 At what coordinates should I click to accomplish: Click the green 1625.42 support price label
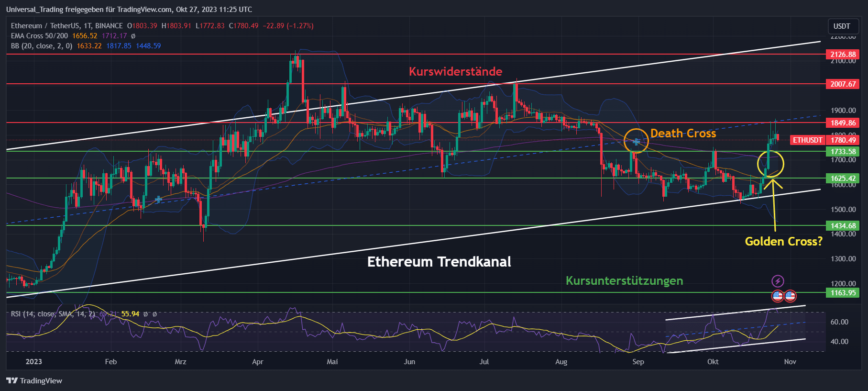[x=843, y=179]
